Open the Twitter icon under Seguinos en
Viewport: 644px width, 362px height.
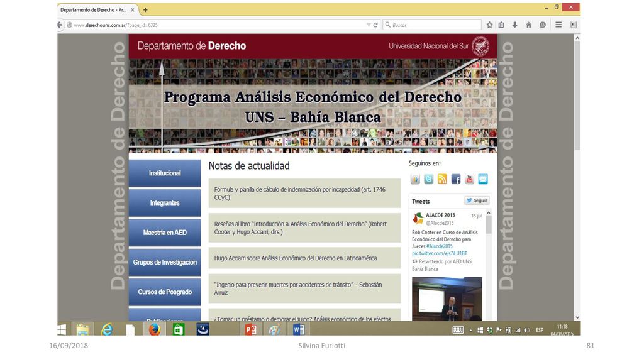pyautogui.click(x=429, y=179)
